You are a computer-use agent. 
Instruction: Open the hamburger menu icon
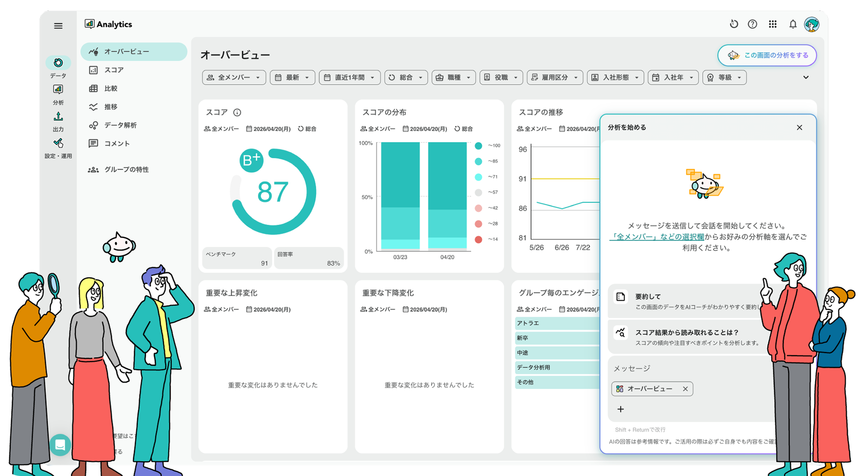coord(58,26)
